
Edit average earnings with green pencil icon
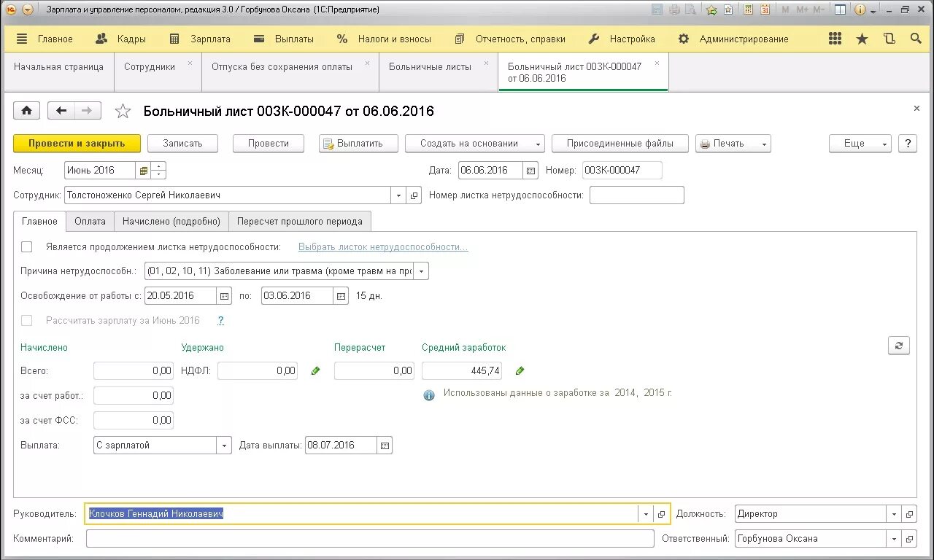(520, 370)
